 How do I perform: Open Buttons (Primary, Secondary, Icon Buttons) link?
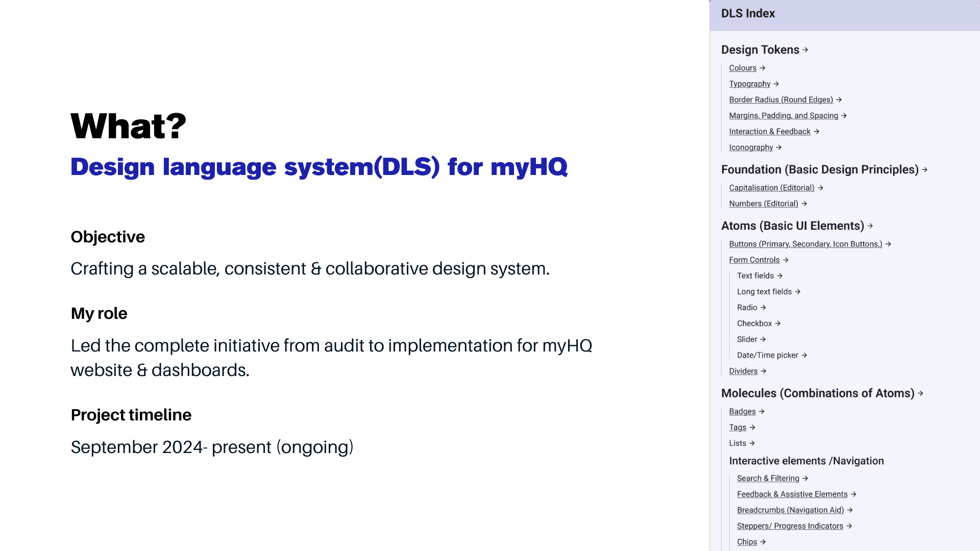tap(805, 244)
